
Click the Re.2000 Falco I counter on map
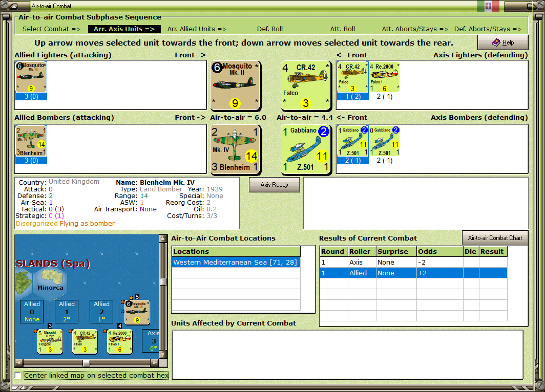pyautogui.click(x=119, y=342)
